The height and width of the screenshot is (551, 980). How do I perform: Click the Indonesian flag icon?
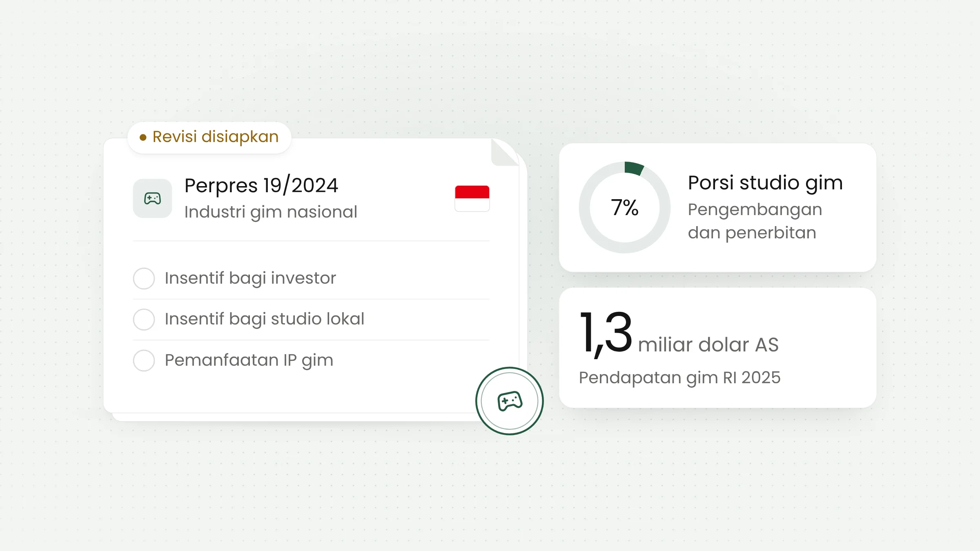[472, 198]
